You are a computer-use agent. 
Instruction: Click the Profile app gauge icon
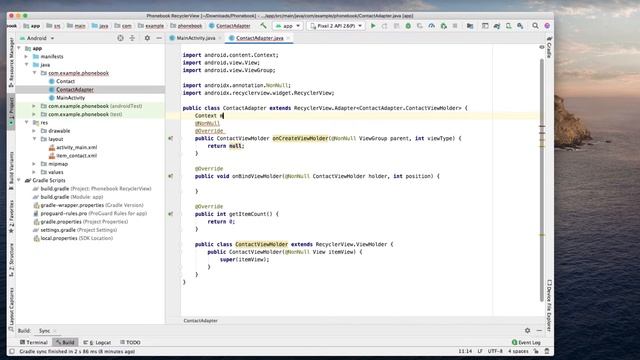(x=431, y=26)
